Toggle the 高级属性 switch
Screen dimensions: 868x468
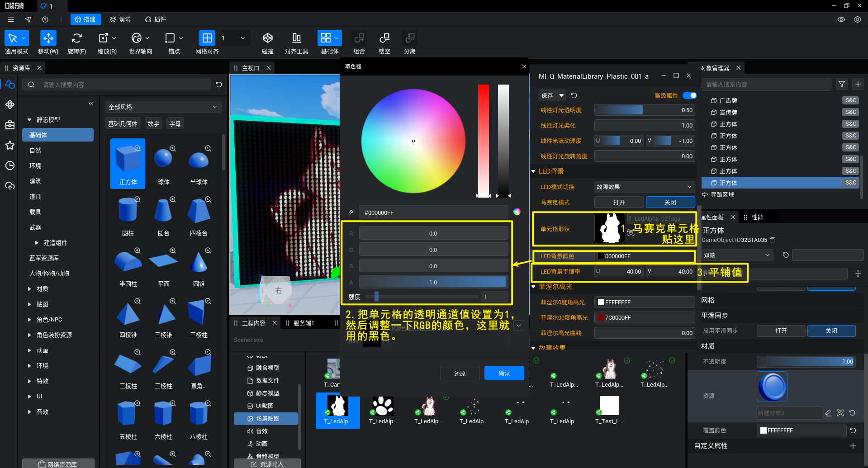click(690, 95)
